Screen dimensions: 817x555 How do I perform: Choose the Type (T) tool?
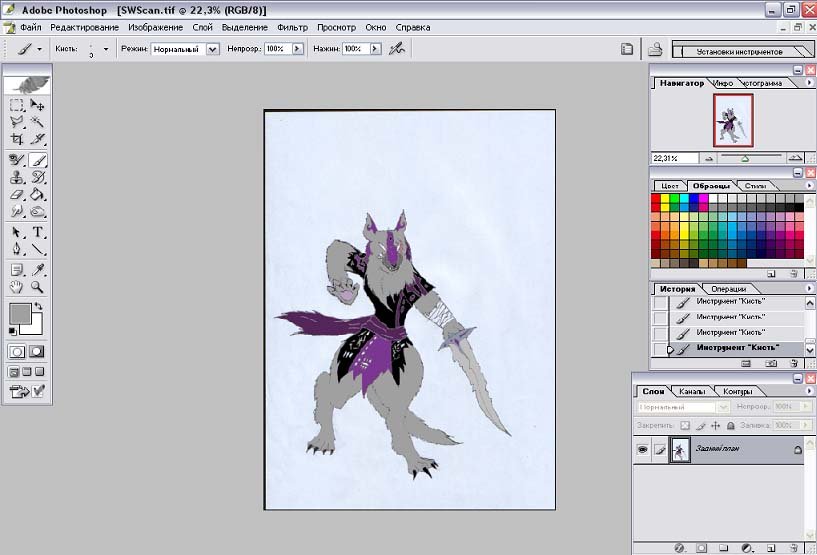coord(37,232)
